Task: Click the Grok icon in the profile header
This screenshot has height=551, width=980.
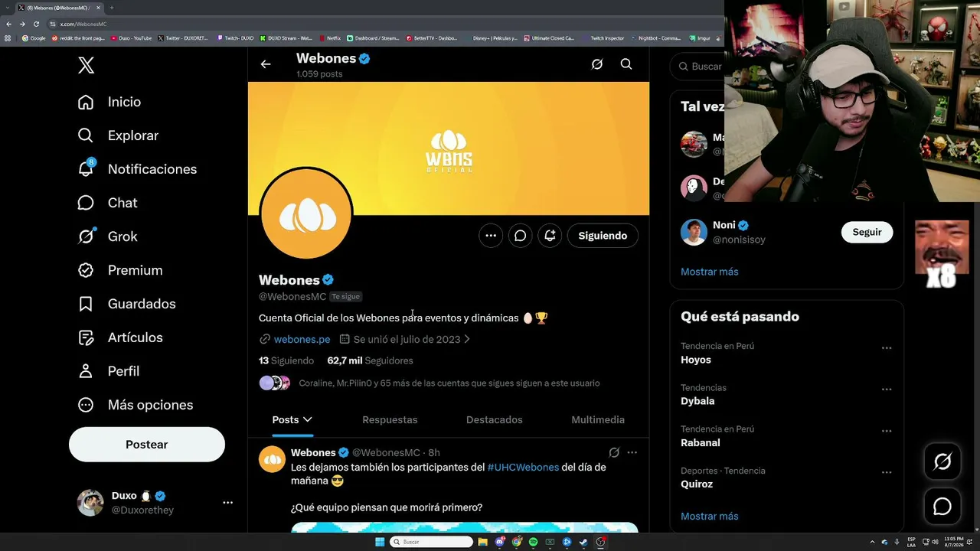Action: pyautogui.click(x=597, y=64)
